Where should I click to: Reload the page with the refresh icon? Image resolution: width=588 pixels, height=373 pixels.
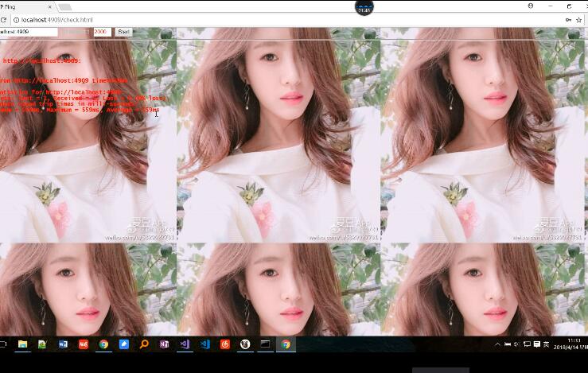point(3,20)
